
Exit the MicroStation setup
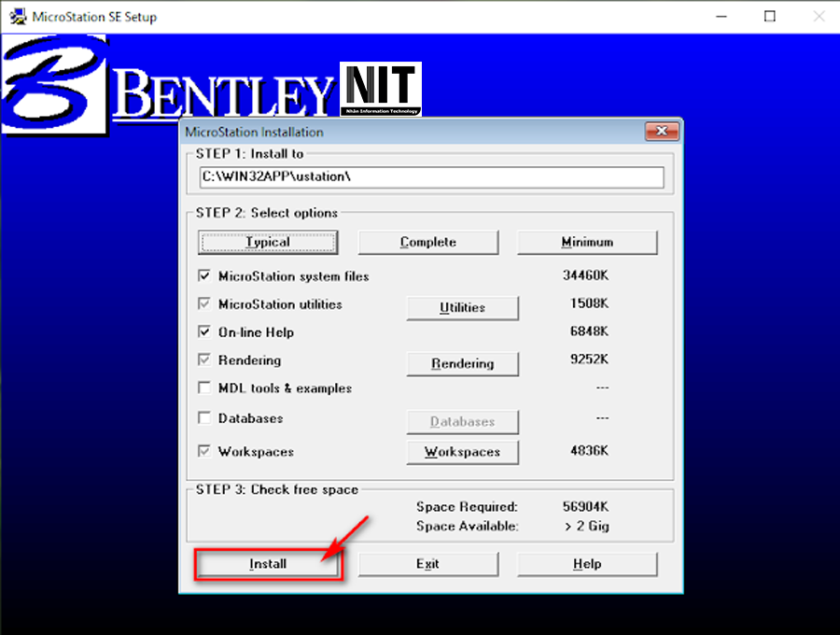[x=428, y=564]
